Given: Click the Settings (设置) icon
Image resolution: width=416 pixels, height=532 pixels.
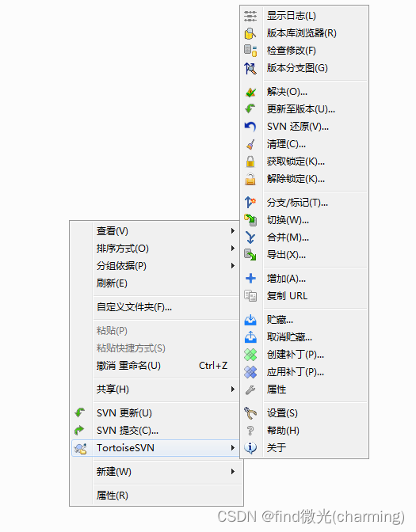Looking at the screenshot, I should [x=250, y=413].
